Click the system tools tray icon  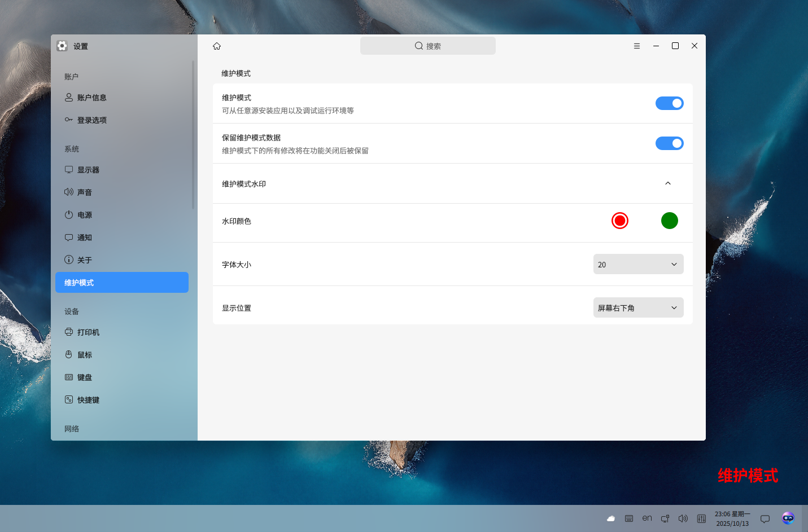pos(701,518)
